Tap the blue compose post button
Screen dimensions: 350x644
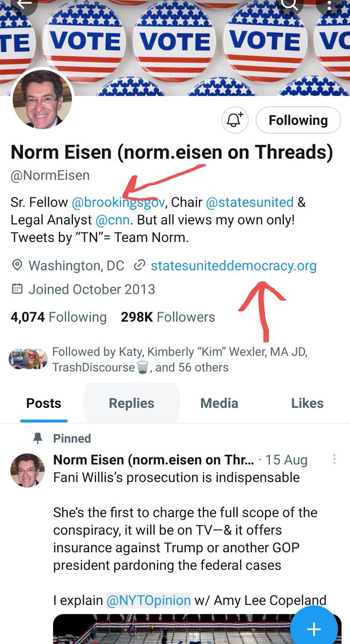pyautogui.click(x=314, y=629)
